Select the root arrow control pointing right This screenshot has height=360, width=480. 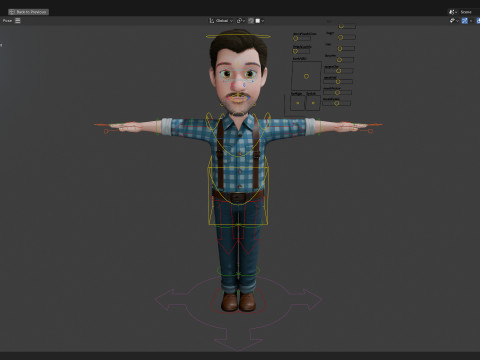[x=308, y=300]
